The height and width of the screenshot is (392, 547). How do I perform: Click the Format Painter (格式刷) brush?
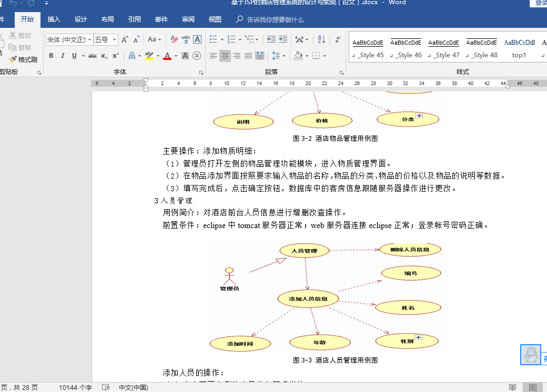[23, 59]
